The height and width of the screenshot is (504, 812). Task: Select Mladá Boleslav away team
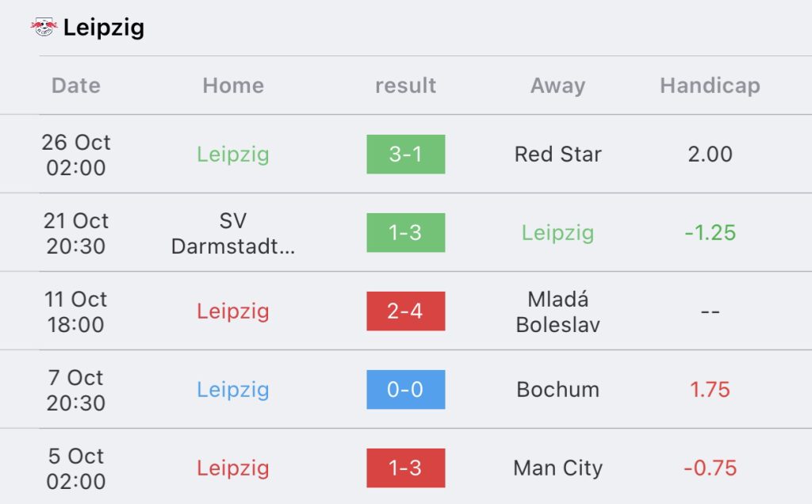tap(557, 311)
